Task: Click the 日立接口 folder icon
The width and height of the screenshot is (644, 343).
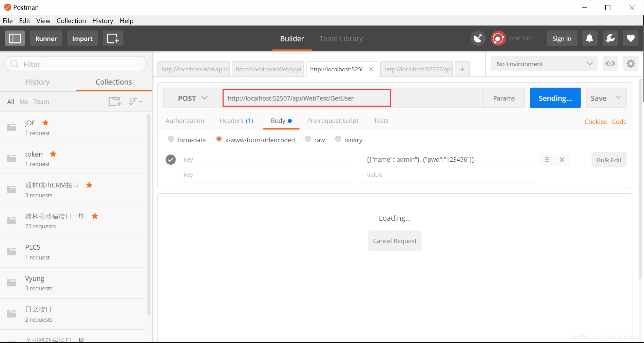Action: pyautogui.click(x=12, y=314)
